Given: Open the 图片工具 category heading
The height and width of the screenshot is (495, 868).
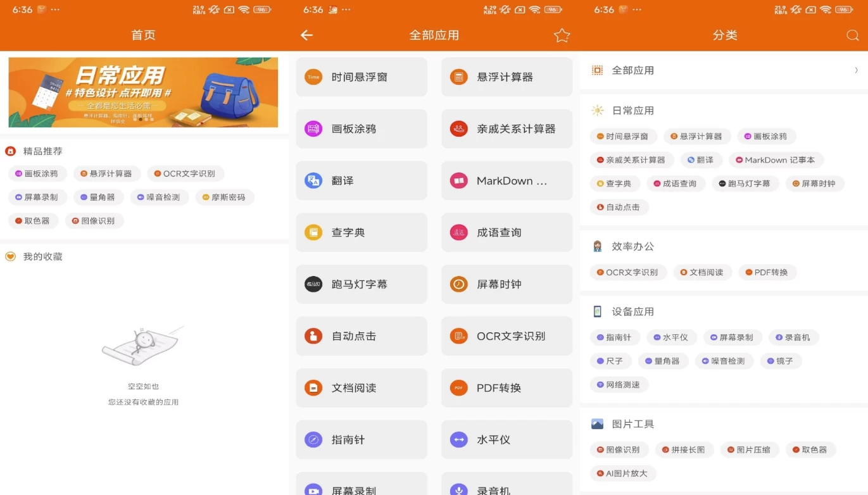Looking at the screenshot, I should pos(632,424).
